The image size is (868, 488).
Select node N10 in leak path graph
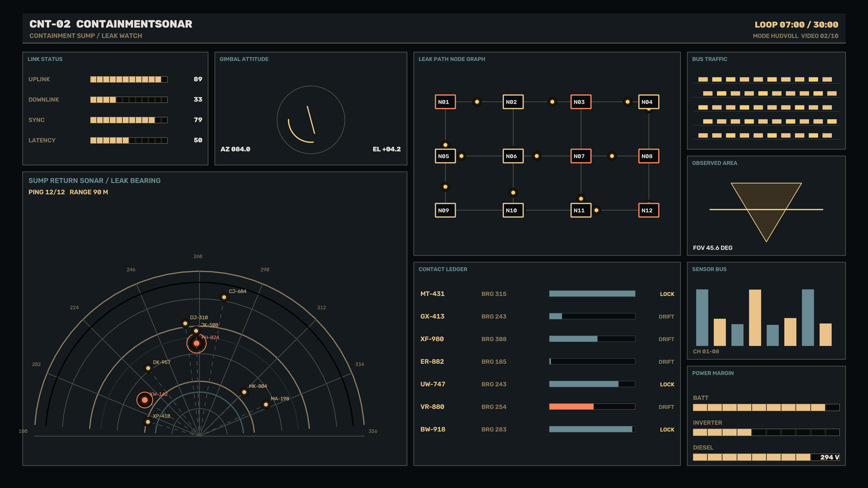(x=513, y=210)
